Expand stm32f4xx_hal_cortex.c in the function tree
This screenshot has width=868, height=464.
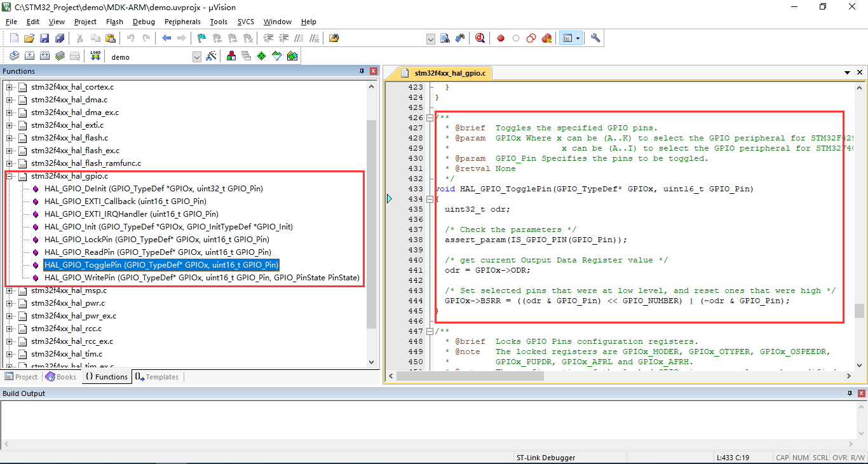click(x=10, y=87)
